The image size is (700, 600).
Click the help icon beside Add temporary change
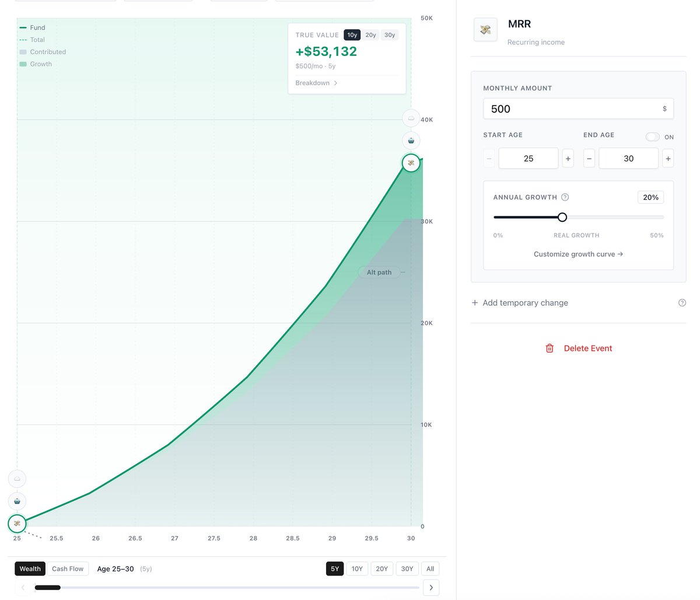pyautogui.click(x=682, y=303)
